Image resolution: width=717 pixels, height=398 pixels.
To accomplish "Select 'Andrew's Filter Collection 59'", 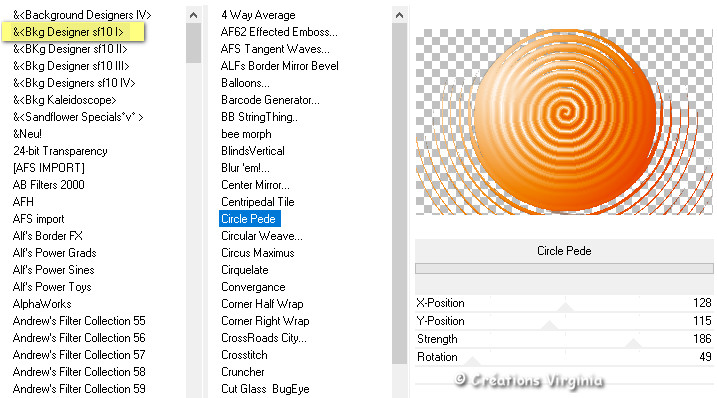I will tap(79, 389).
